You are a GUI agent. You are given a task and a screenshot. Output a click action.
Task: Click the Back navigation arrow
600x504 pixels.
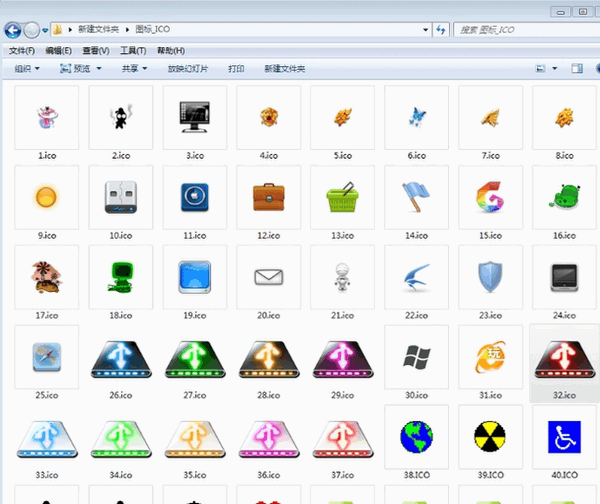pos(14,30)
